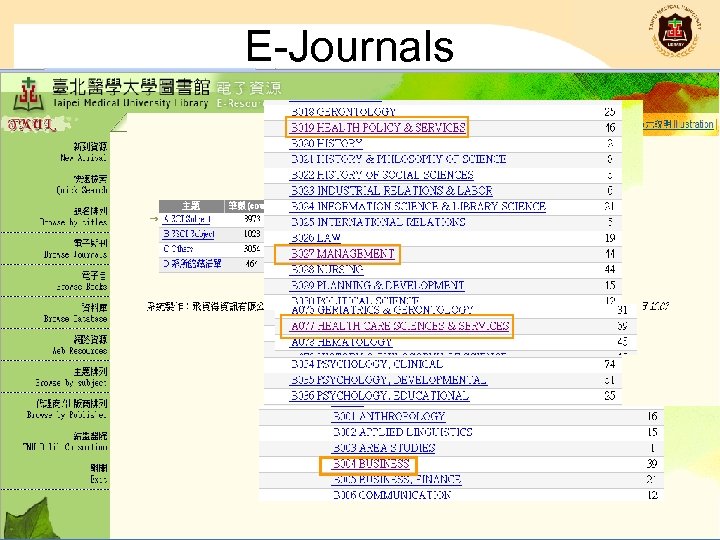Select Browse Journals in the sidebar
The image size is (720, 540).
coord(76,248)
